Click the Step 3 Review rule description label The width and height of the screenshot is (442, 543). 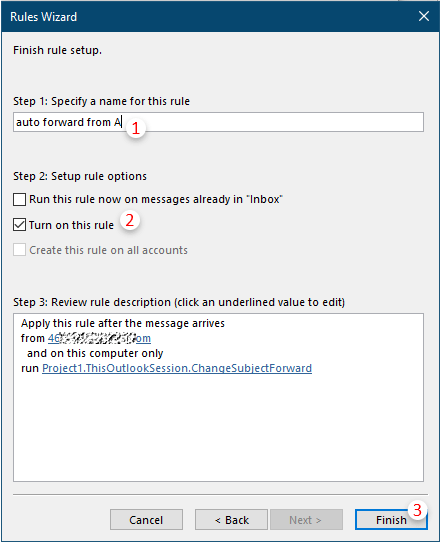point(179,302)
